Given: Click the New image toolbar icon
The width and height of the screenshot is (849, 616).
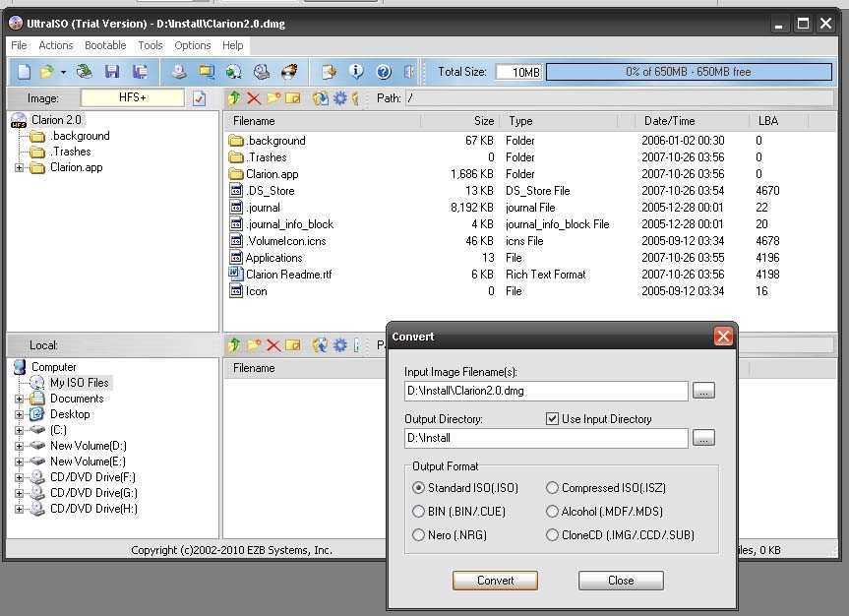Looking at the screenshot, I should coord(25,72).
